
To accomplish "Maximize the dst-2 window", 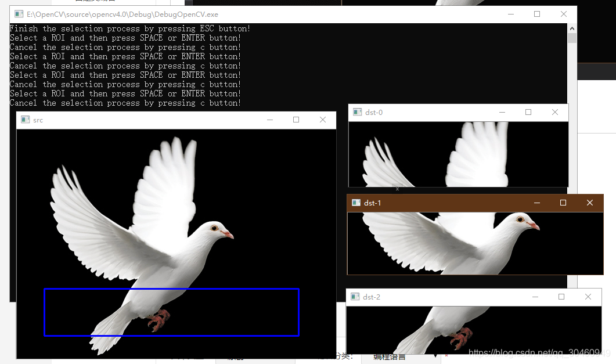I will [561, 297].
